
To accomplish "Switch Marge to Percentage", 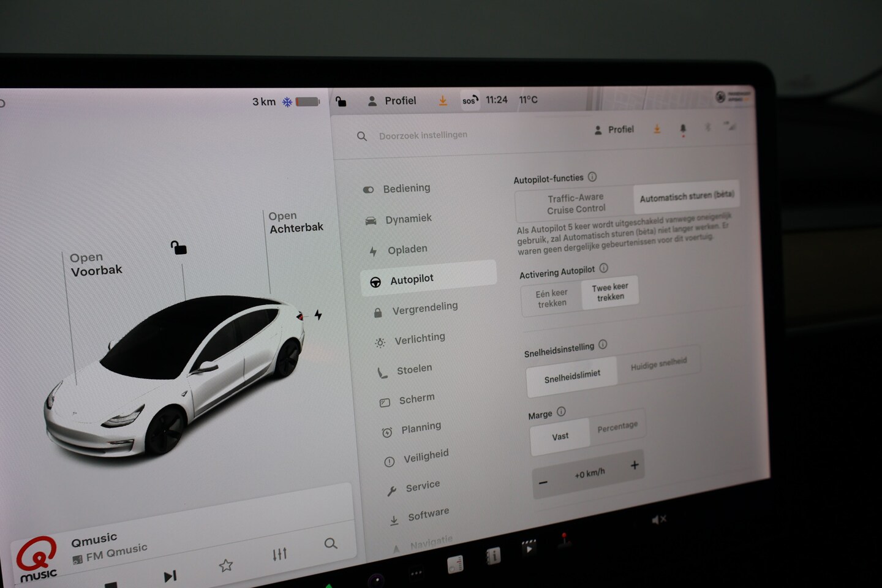I will (617, 427).
